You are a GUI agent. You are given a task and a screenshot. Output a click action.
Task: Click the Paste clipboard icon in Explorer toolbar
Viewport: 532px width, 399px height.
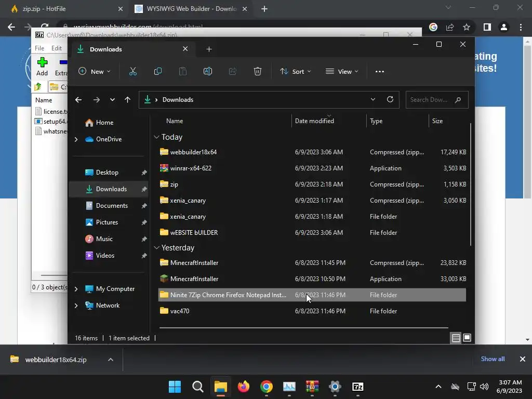coord(182,72)
